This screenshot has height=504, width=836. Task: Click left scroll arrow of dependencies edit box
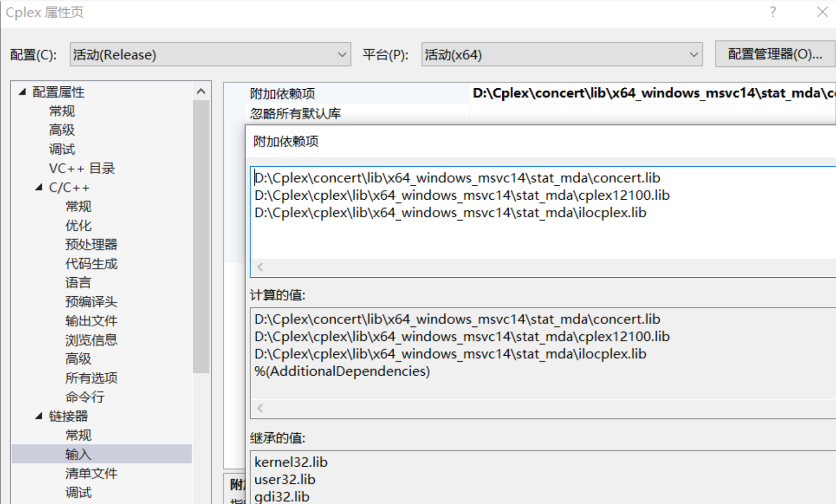260,267
